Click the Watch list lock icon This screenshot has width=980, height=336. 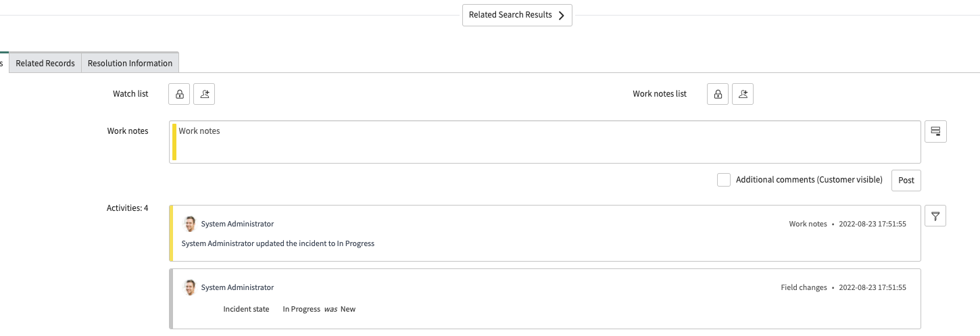(179, 95)
